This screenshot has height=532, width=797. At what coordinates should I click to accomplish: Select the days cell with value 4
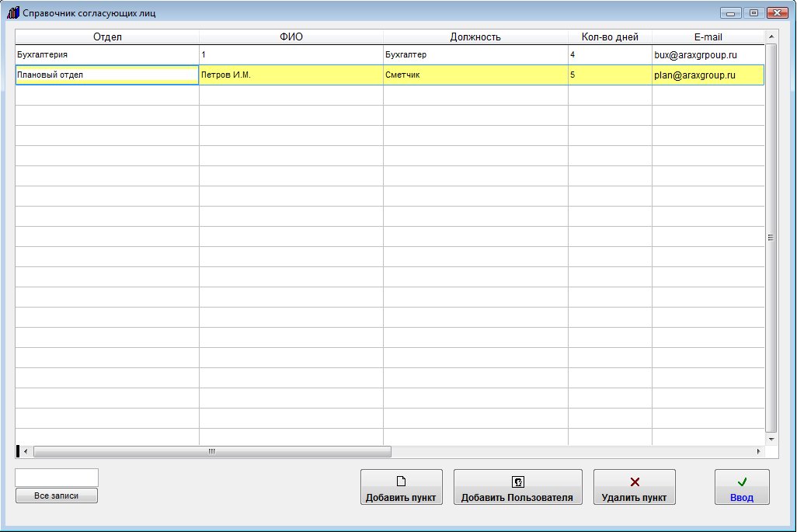pyautogui.click(x=610, y=54)
